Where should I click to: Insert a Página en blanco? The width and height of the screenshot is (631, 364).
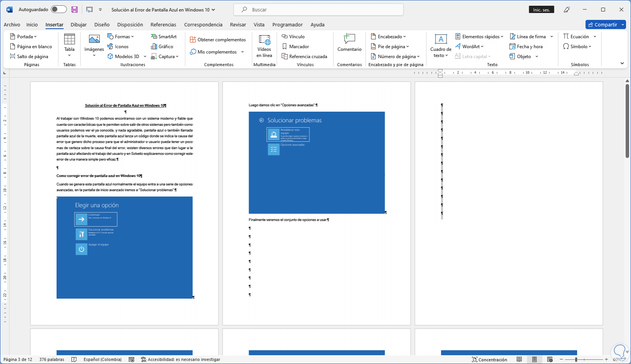click(31, 47)
